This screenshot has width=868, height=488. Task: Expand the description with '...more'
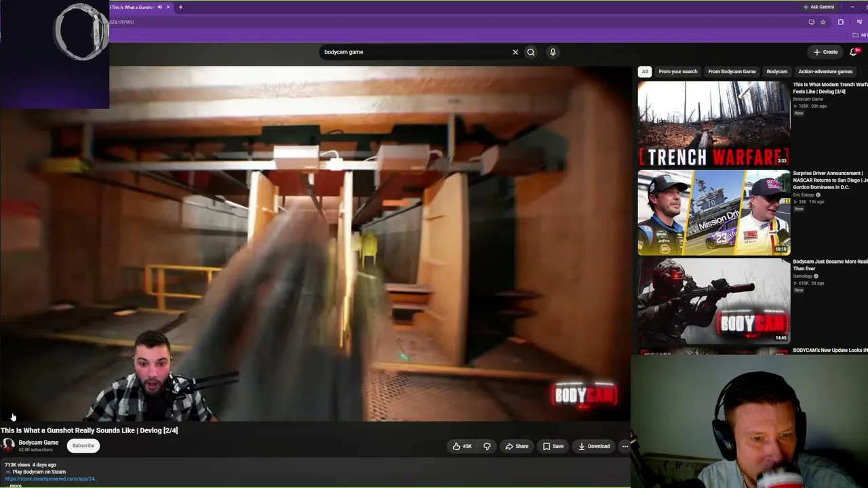coord(16,485)
